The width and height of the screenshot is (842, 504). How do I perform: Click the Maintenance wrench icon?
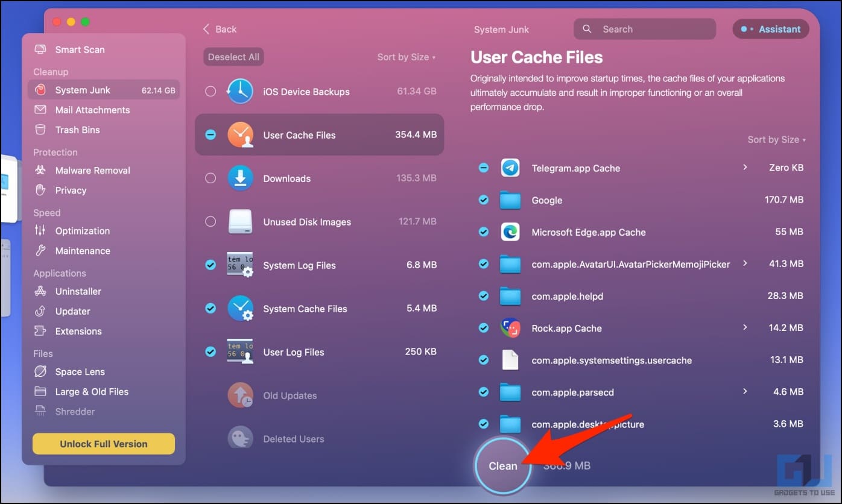[40, 250]
